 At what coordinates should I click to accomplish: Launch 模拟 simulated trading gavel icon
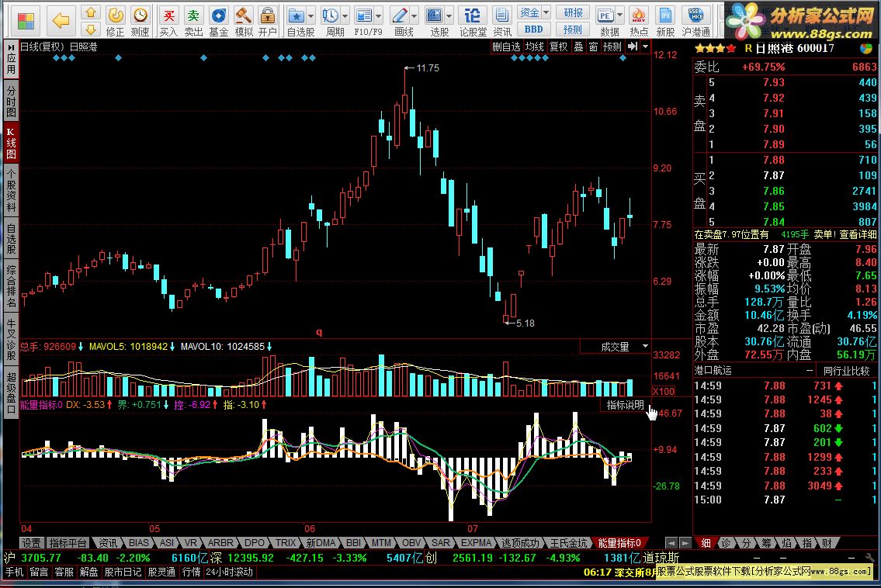pyautogui.click(x=243, y=21)
